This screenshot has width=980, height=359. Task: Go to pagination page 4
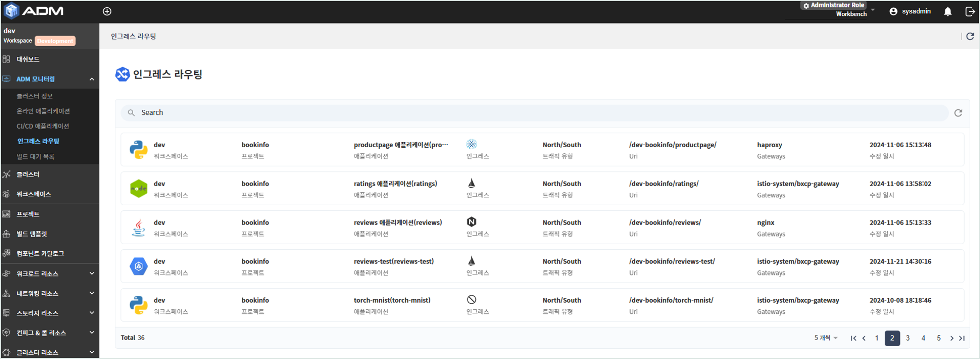click(923, 338)
